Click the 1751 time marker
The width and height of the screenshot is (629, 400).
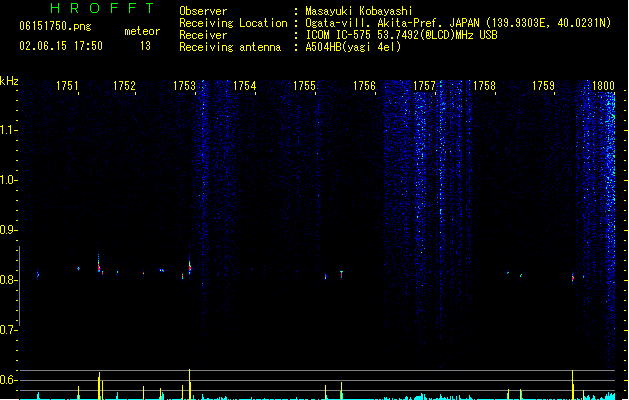[x=67, y=86]
